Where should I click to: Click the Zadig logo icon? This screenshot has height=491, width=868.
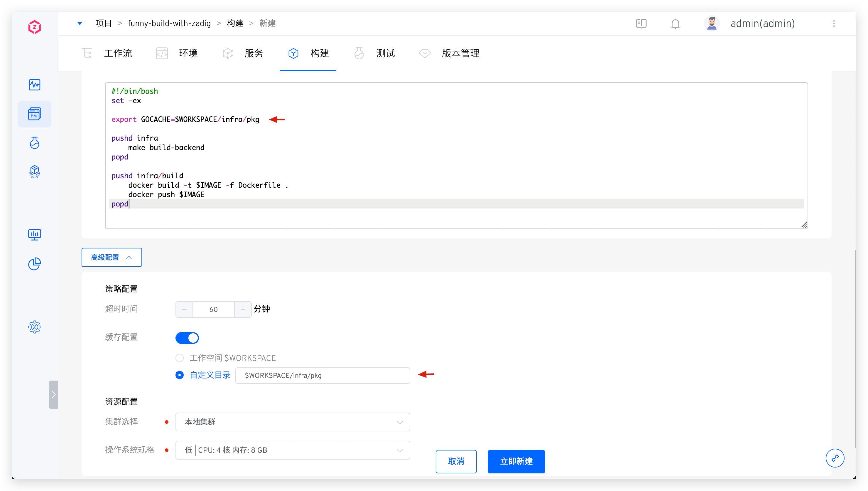pyautogui.click(x=34, y=27)
